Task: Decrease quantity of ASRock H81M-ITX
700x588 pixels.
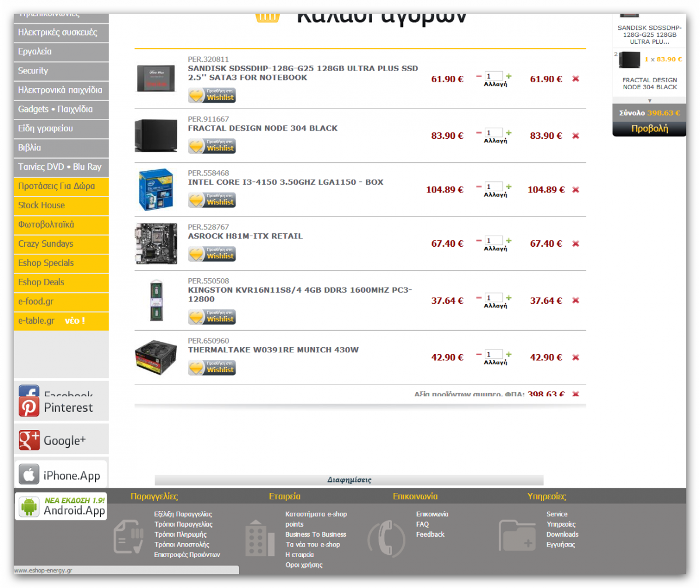Action: [x=479, y=240]
